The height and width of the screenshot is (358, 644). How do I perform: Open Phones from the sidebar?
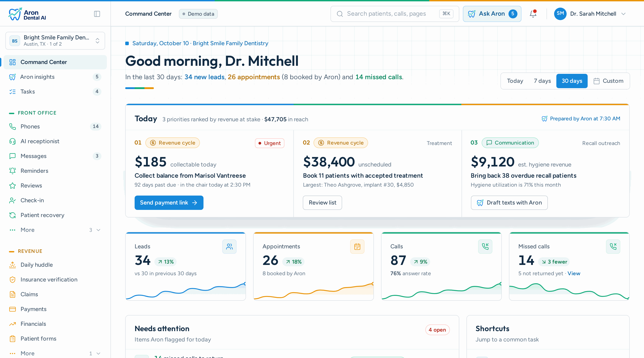pyautogui.click(x=55, y=126)
